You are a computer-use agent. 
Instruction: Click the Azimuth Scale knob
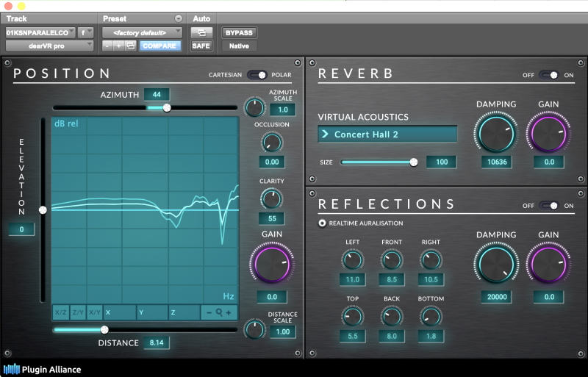point(254,109)
